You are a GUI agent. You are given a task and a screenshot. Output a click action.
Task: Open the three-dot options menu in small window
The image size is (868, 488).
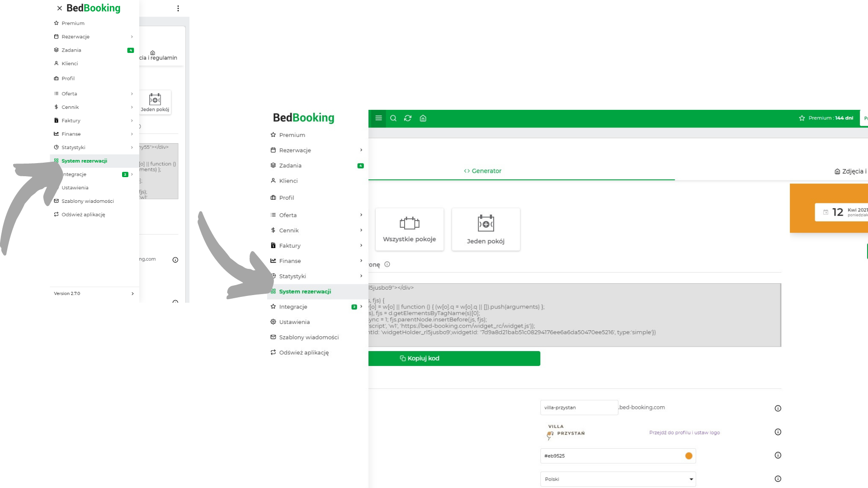coord(178,9)
